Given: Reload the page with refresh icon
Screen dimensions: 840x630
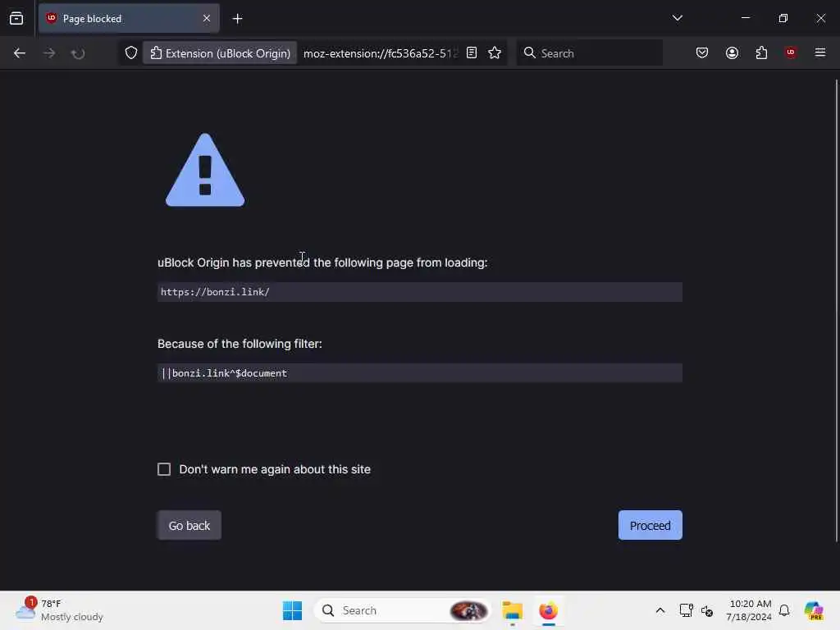Looking at the screenshot, I should (78, 53).
